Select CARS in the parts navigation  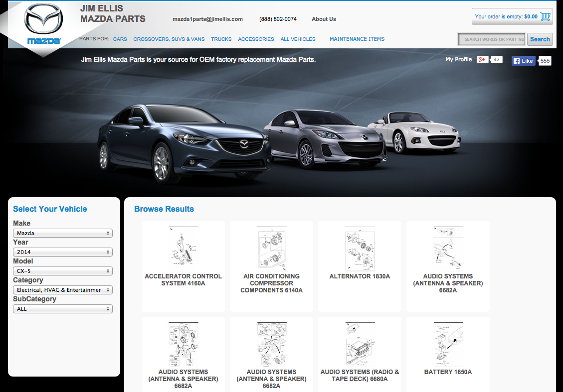pyautogui.click(x=120, y=39)
